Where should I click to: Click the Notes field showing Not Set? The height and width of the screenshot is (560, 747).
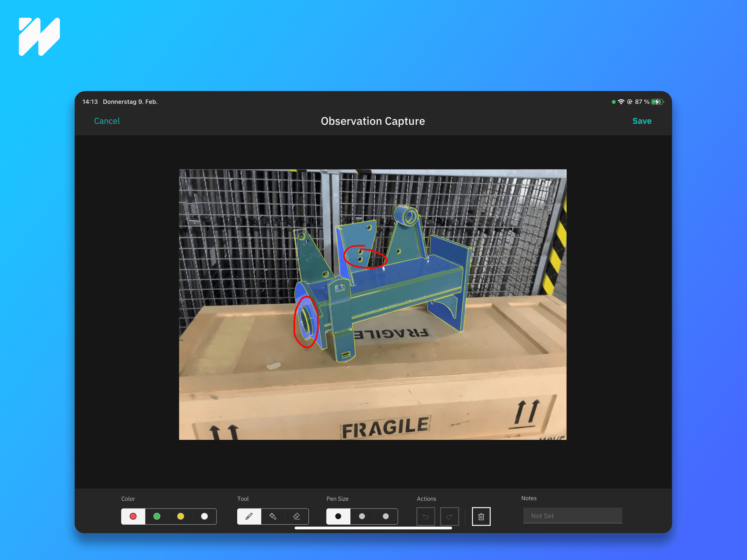(x=572, y=515)
